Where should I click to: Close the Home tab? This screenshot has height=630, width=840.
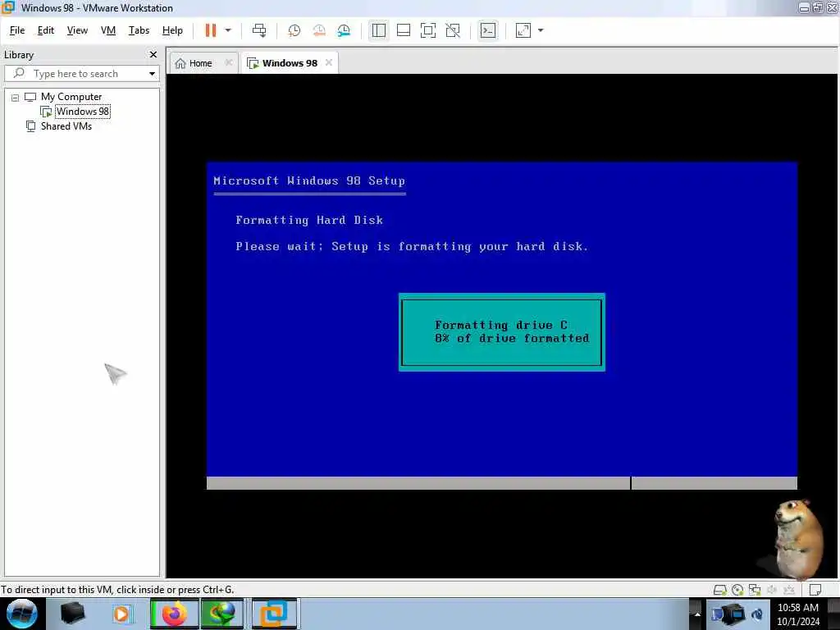229,62
